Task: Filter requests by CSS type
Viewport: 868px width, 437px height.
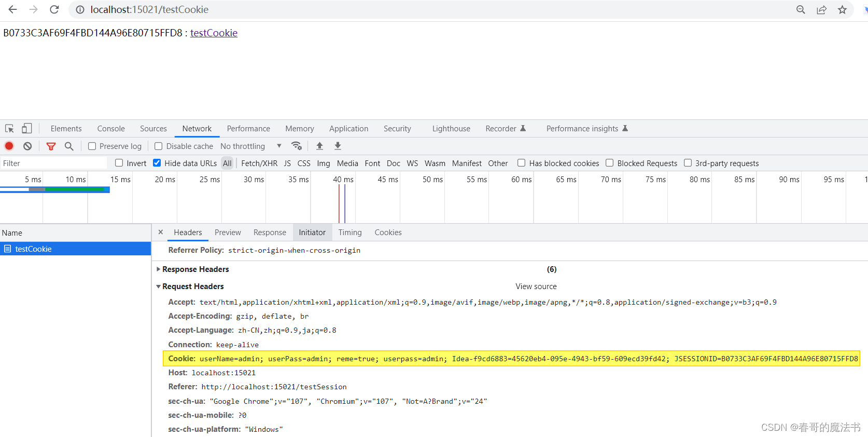Action: tap(304, 163)
